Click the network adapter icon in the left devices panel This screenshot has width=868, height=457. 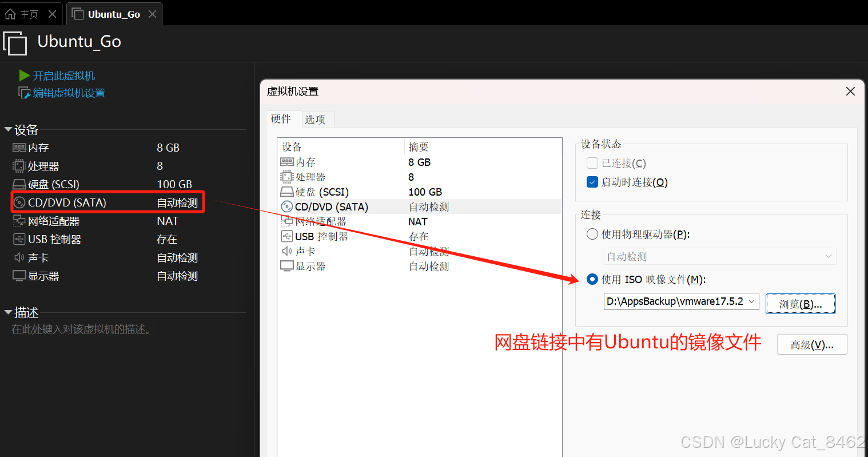point(19,221)
